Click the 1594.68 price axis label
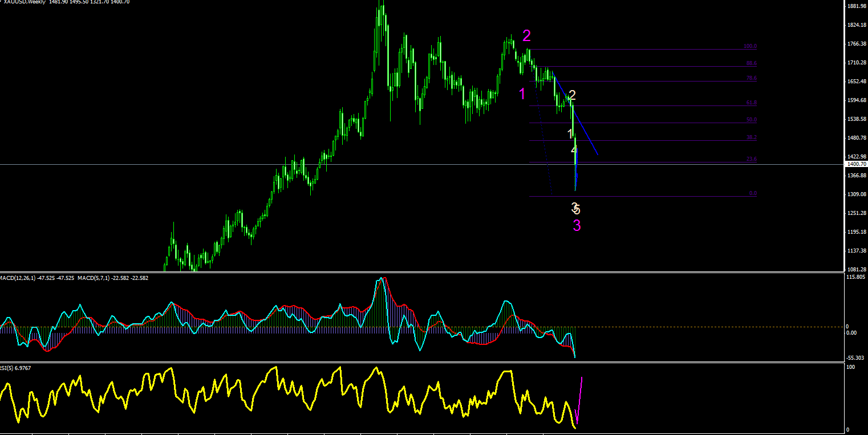Image resolution: width=868 pixels, height=435 pixels. (x=857, y=100)
